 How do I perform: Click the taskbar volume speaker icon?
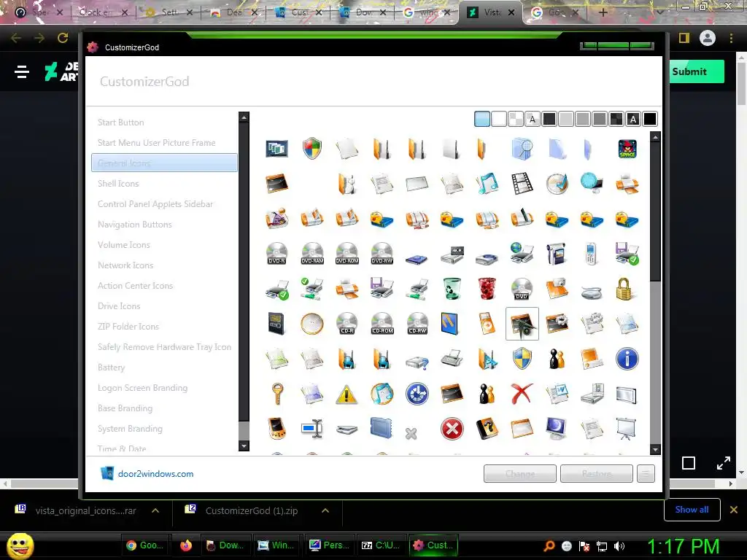[x=619, y=545]
